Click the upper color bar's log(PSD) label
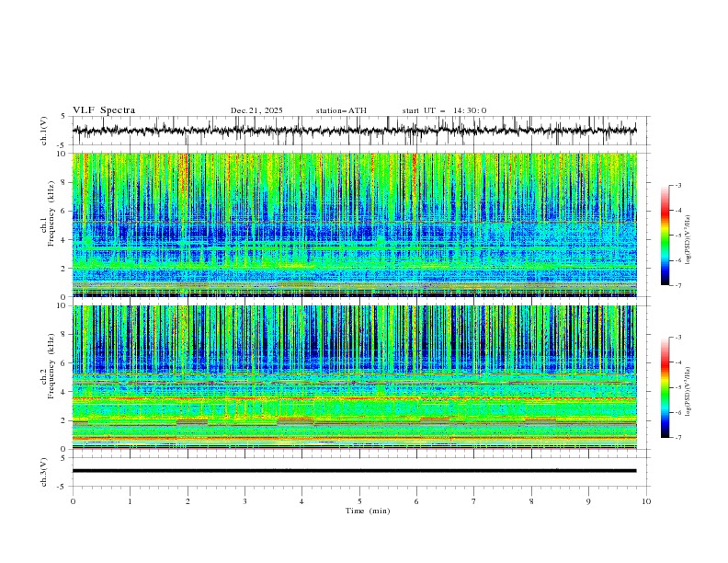This screenshot has height=563, width=728. 688,240
